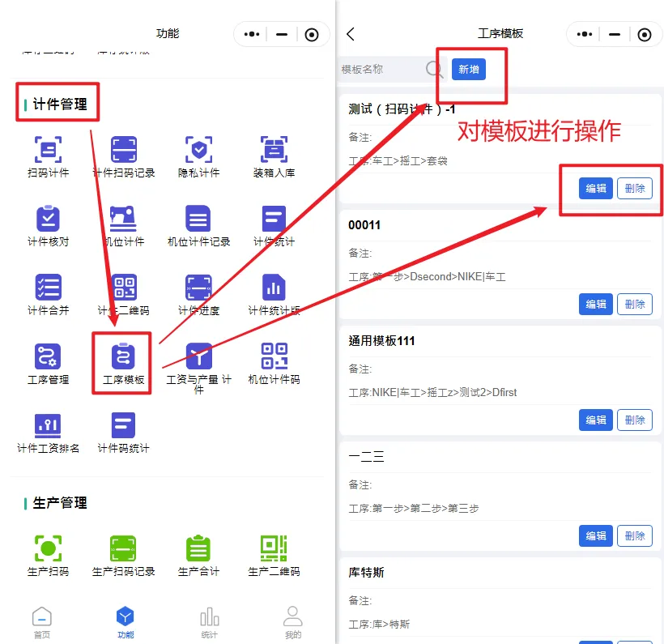
Task: Open 机位计件码 QR icon
Action: 274,356
